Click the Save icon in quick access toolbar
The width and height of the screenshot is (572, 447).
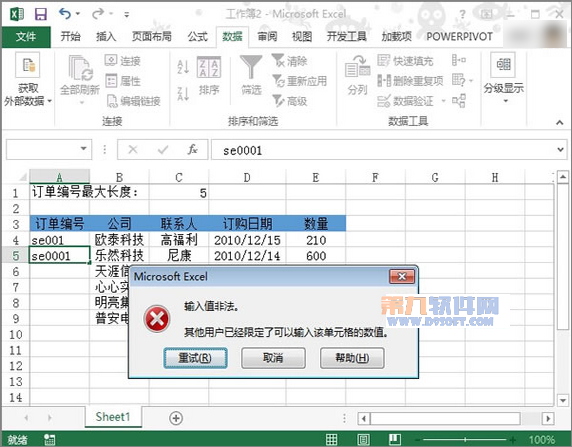pos(40,14)
